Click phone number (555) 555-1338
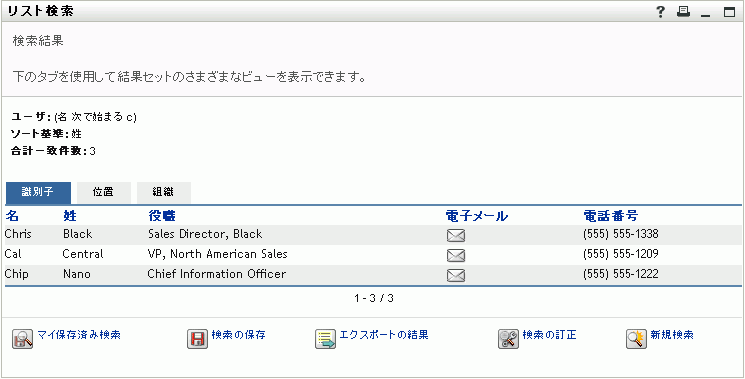The height and width of the screenshot is (379, 745). click(621, 234)
